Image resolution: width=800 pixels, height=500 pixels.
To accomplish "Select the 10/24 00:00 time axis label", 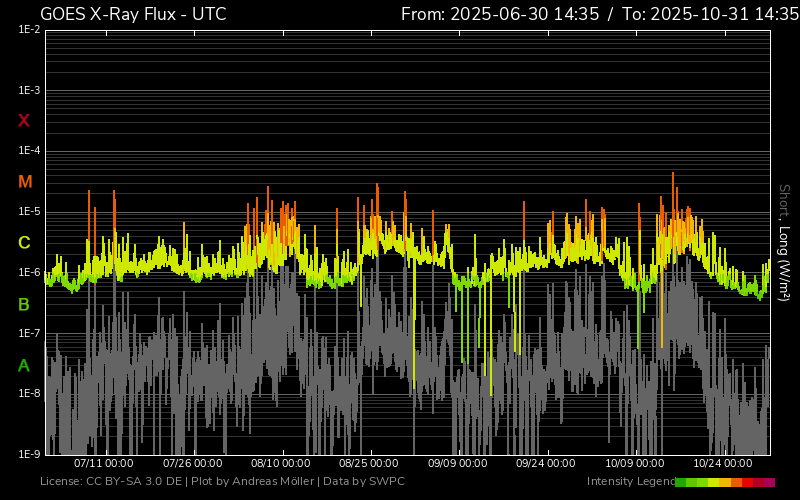I will click(723, 464).
